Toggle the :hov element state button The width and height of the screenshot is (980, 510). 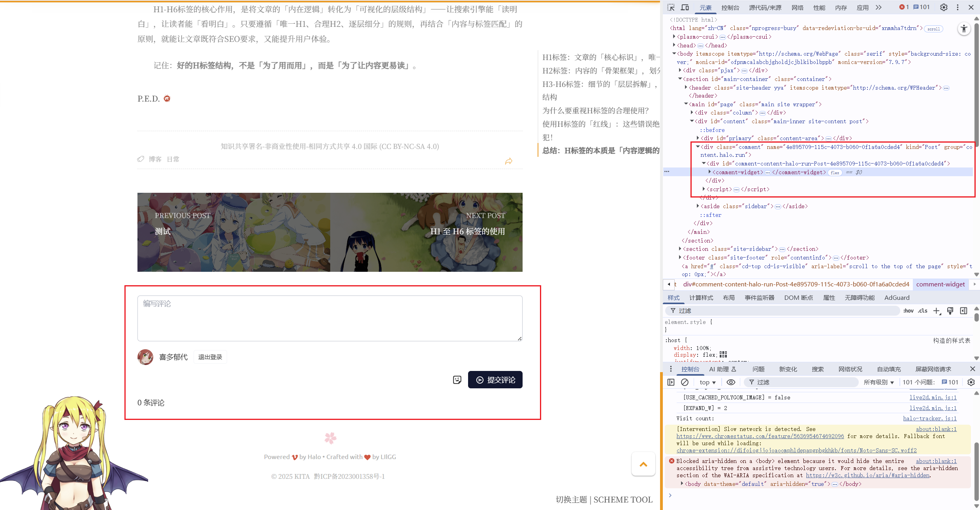click(x=908, y=311)
